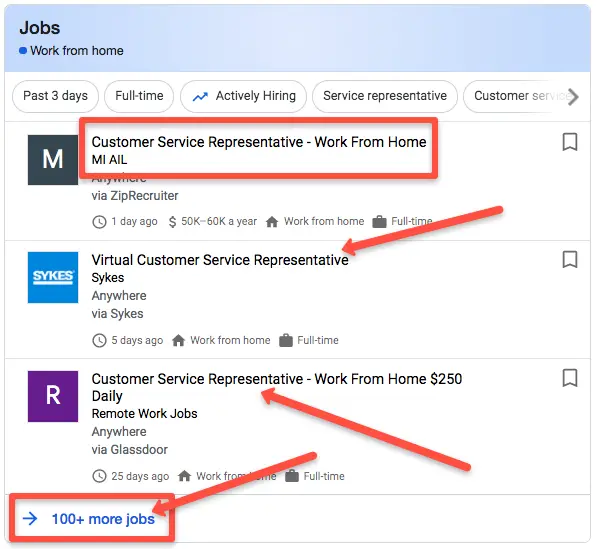Image resolution: width=597 pixels, height=549 pixels.
Task: Click the arrow icon beside '100+ more jobs'
Action: [30, 519]
